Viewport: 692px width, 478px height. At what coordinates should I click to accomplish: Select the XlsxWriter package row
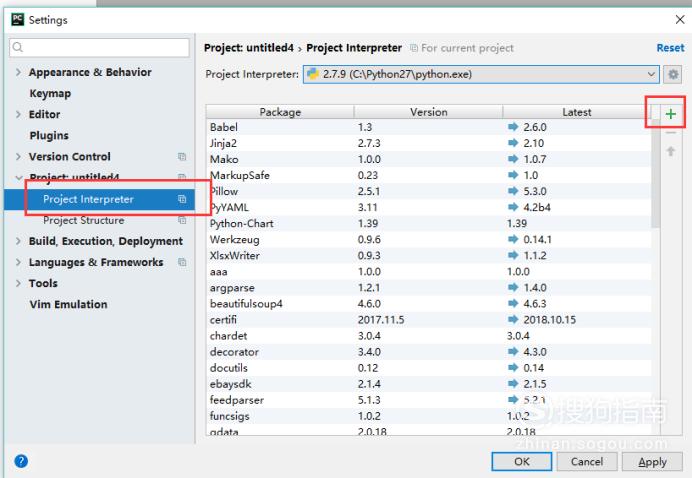[429, 256]
